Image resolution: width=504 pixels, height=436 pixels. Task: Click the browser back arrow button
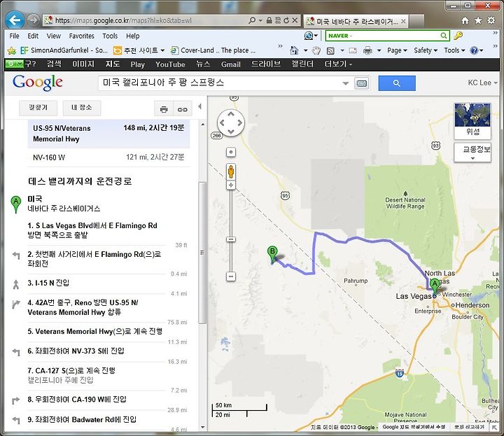[15, 20]
